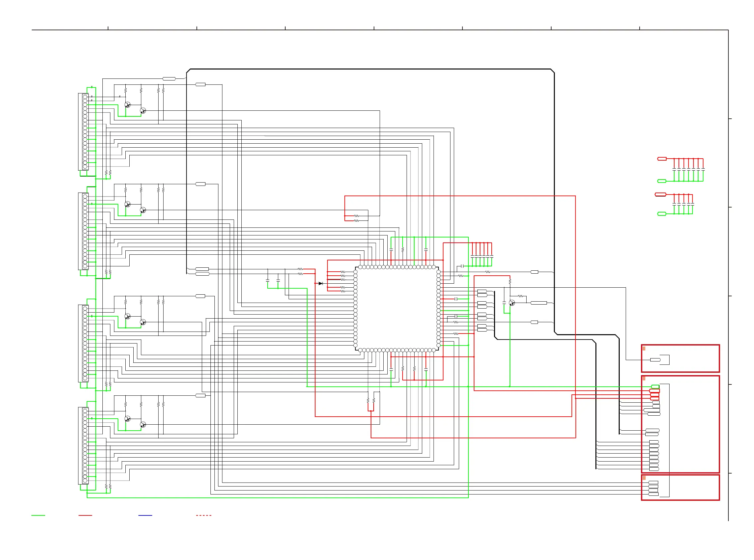Viewport: 754px width, 560px height.
Task: Click the orange marker in the topmost red box
Action: [644, 349]
